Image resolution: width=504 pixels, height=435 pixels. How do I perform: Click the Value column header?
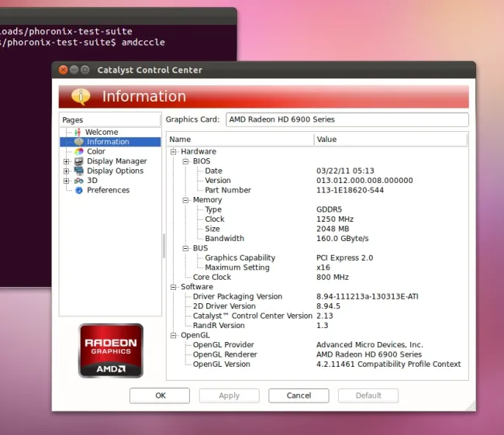(391, 140)
